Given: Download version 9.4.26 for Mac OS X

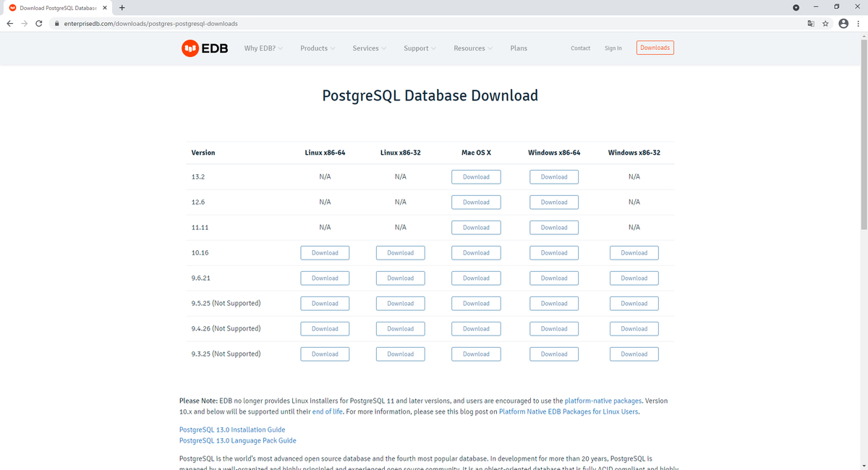Looking at the screenshot, I should [x=476, y=329].
